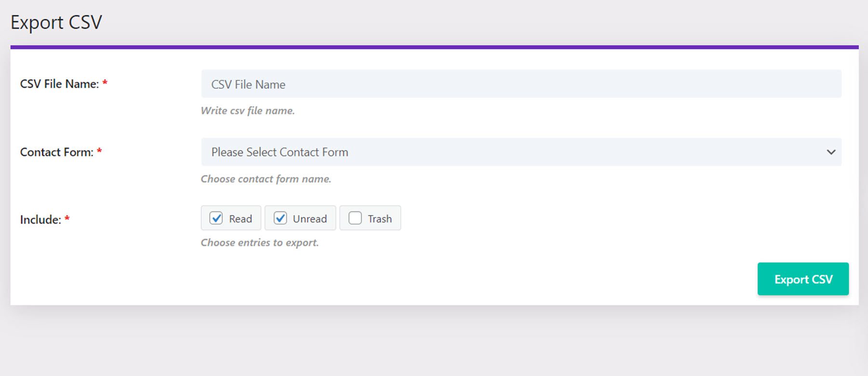Enable the Trash checkbox
This screenshot has width=868, height=376.
(355, 218)
